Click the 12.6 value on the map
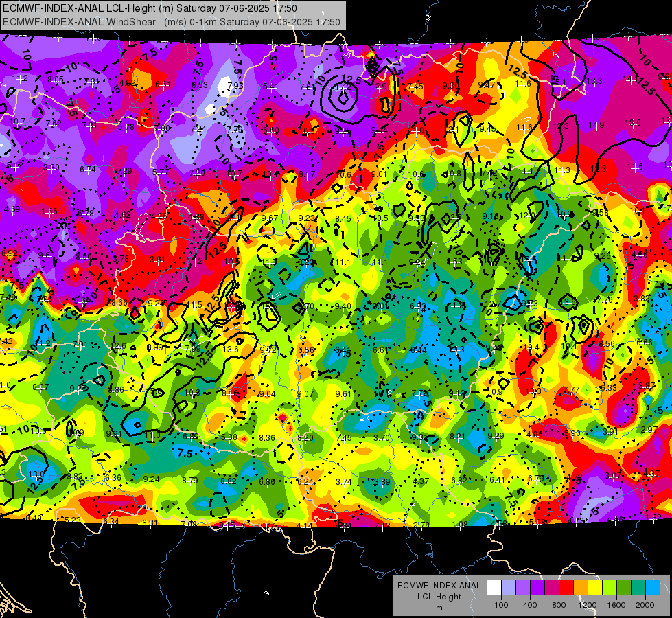Screen dimensions: 672x618 click(x=118, y=346)
